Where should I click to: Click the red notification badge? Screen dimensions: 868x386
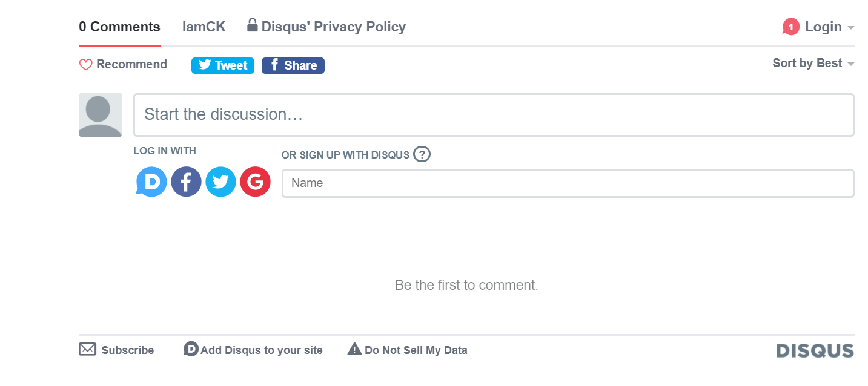(790, 27)
